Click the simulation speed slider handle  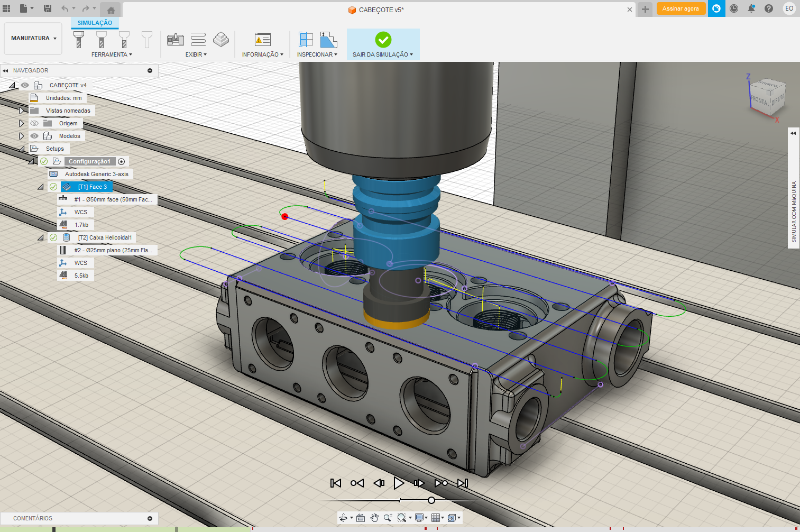click(431, 500)
